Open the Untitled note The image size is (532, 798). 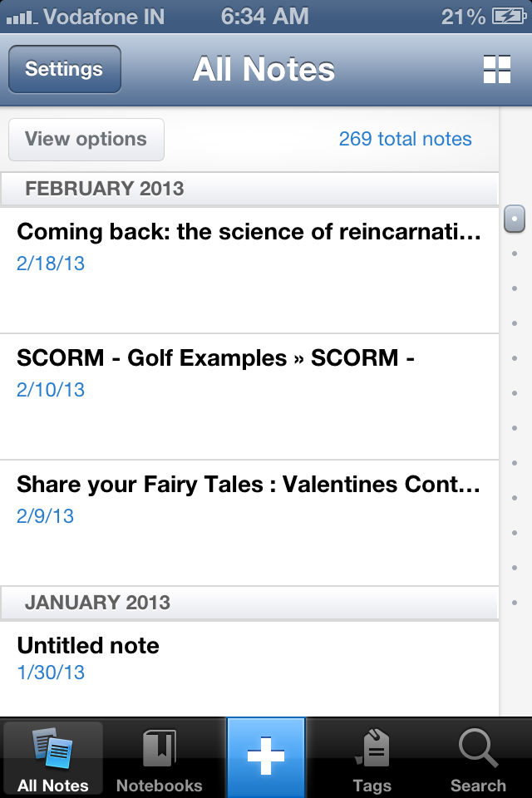pyautogui.click(x=249, y=668)
